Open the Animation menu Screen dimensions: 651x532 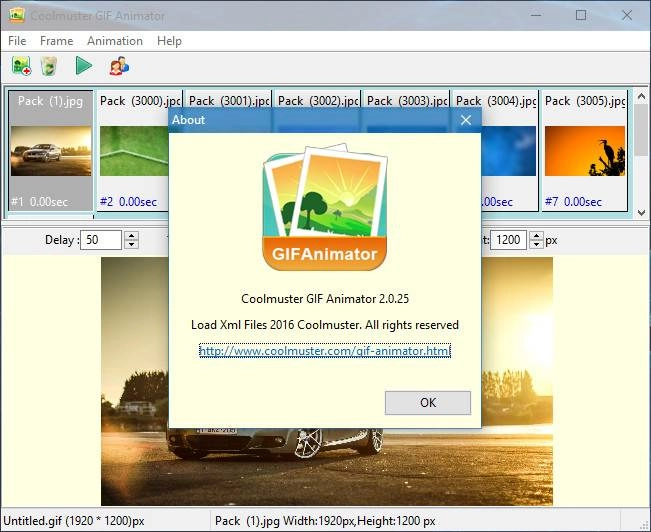coord(115,41)
